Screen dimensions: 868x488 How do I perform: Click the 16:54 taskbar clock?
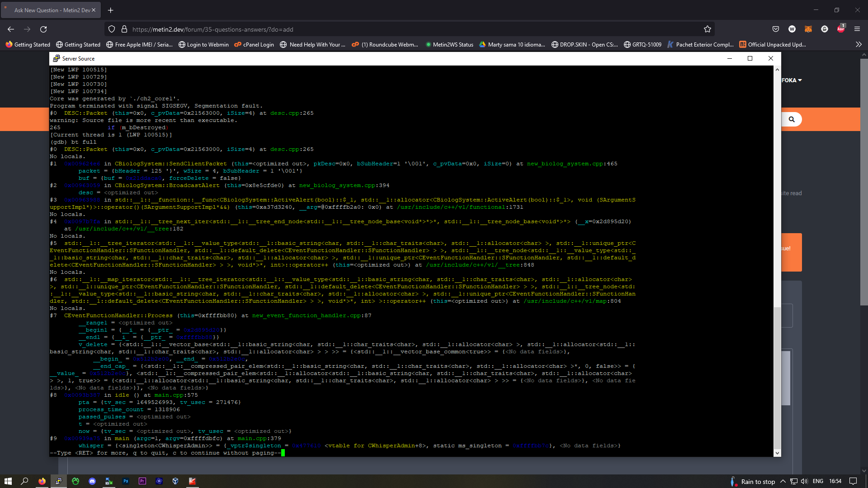835,481
